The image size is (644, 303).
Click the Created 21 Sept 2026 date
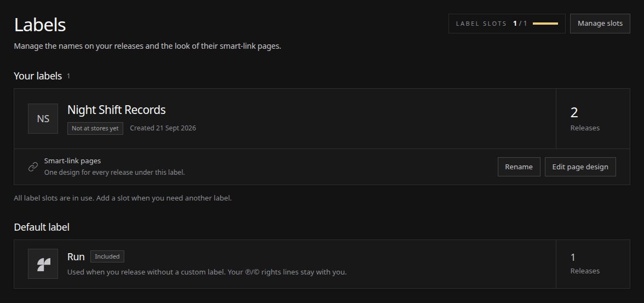point(163,128)
